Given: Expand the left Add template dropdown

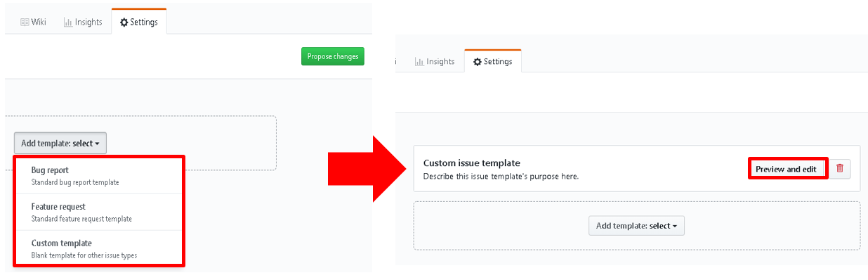Looking at the screenshot, I should tap(60, 143).
